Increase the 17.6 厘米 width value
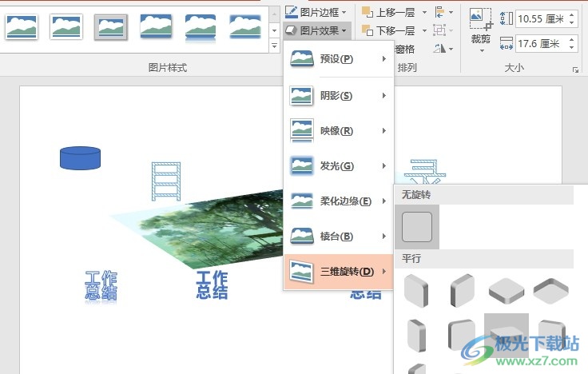 572,40
